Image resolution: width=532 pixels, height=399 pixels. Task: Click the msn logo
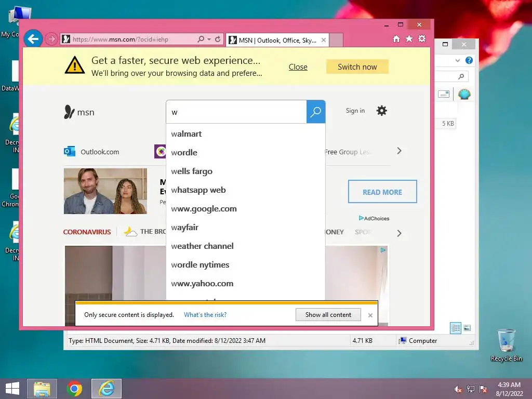click(x=79, y=112)
